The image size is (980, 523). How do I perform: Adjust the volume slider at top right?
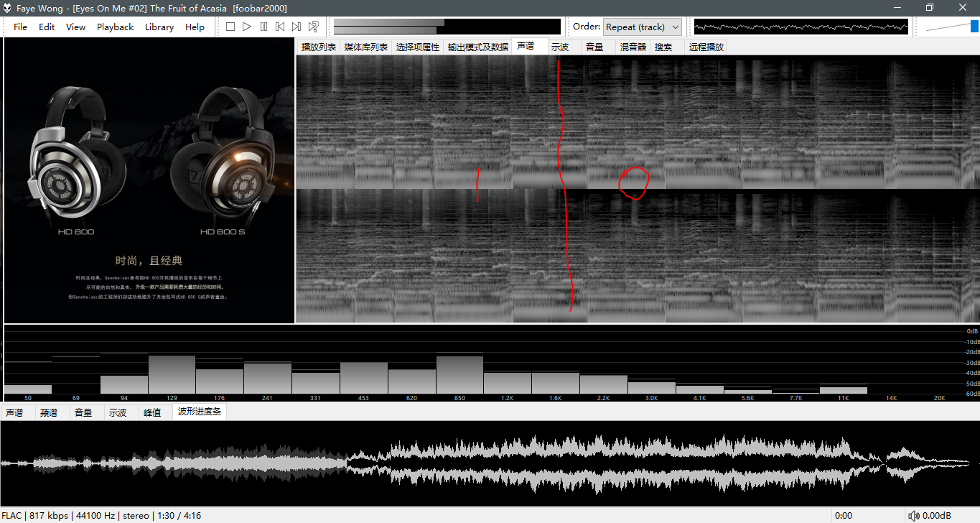[x=951, y=27]
